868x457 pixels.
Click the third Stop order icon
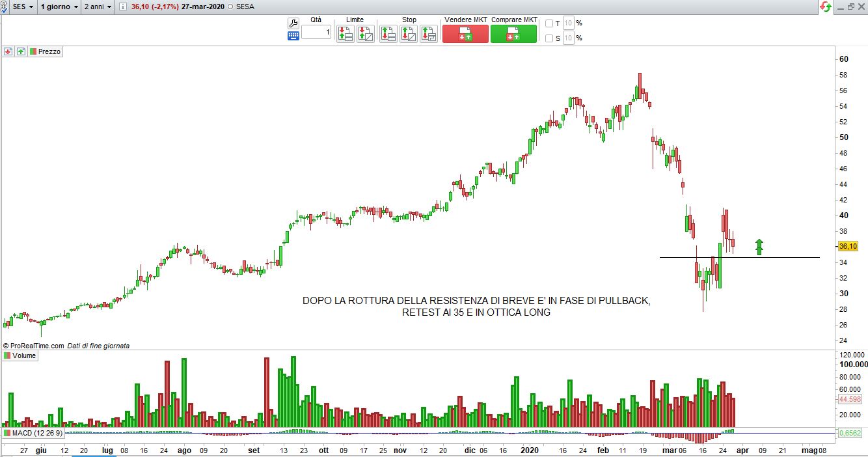click(427, 34)
